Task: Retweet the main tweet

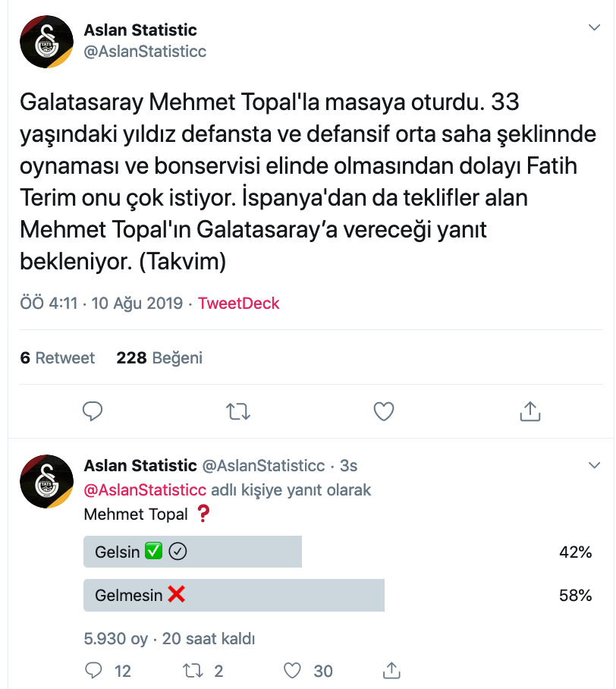Action: tap(238, 411)
